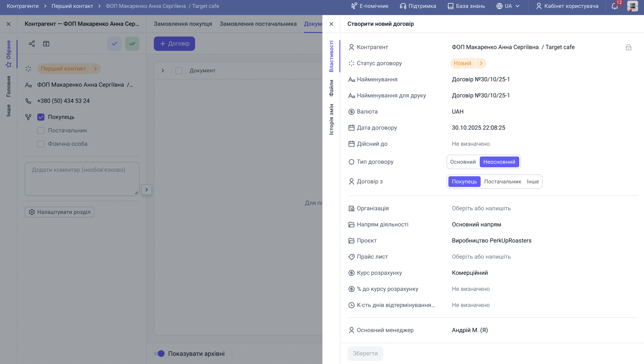Click the share icon in contractor panel
Screen dimensions: 644x364
(32, 44)
